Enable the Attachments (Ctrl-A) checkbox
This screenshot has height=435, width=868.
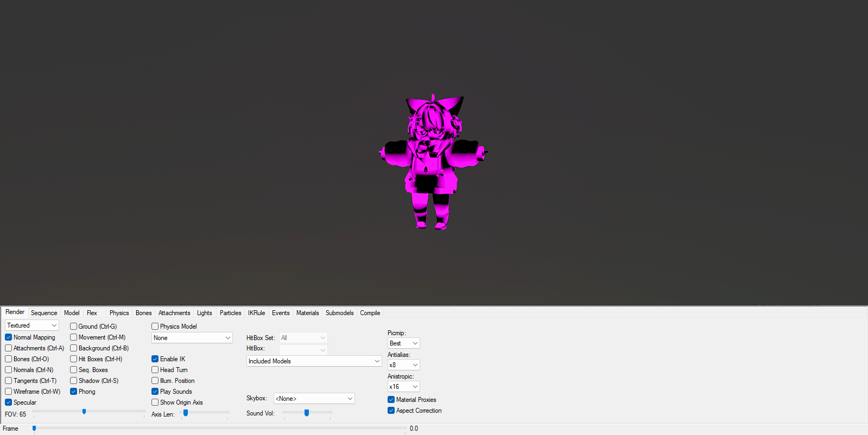[x=9, y=348]
